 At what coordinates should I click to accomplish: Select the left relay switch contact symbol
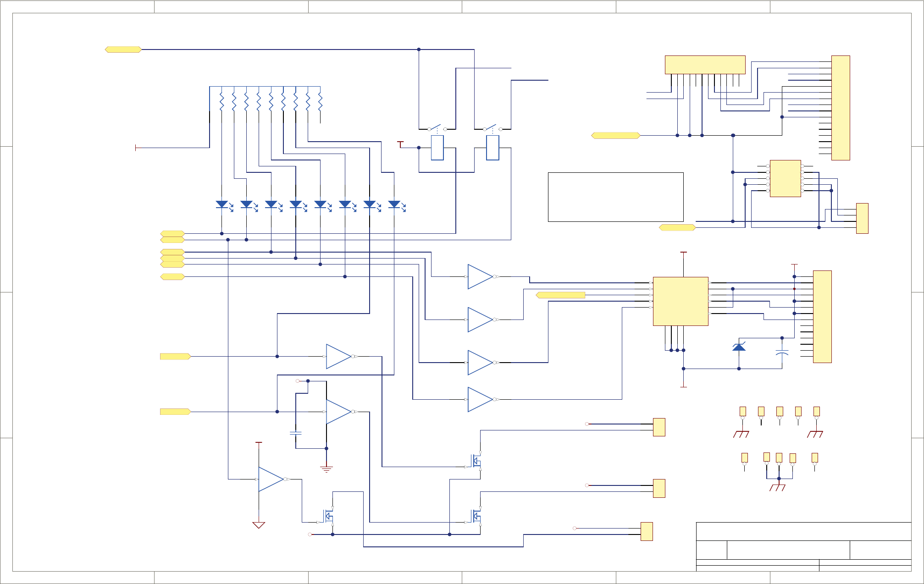pos(437,128)
